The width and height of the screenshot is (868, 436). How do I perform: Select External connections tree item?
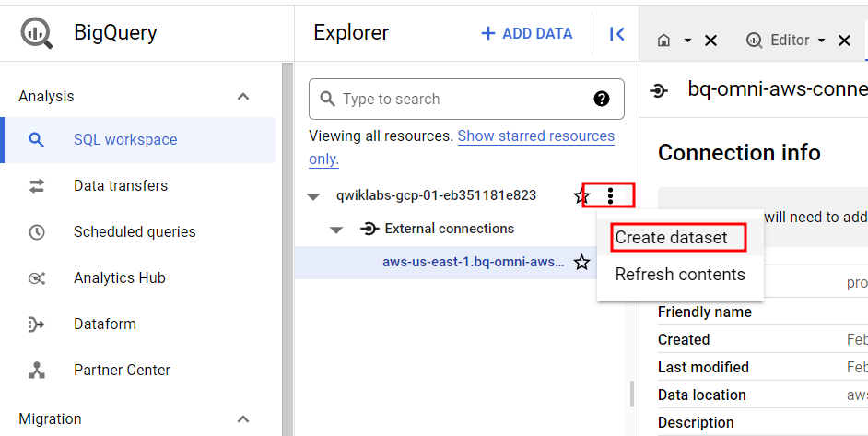coord(450,229)
